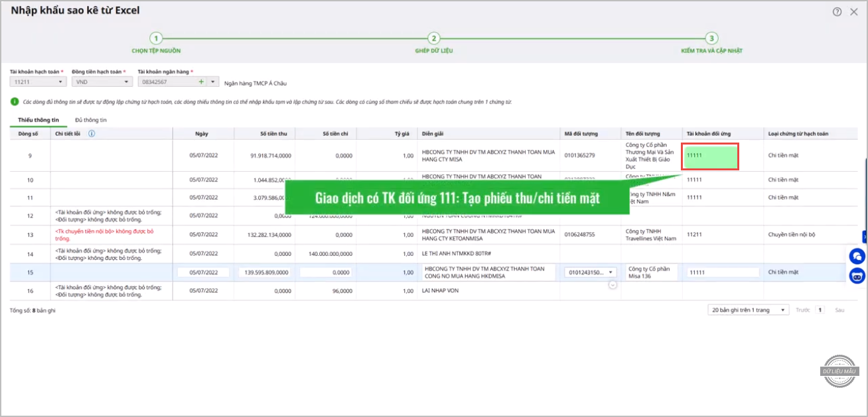Select row 13 Mã đối tượng 0106248755
The width and height of the screenshot is (868, 417).
pos(580,234)
